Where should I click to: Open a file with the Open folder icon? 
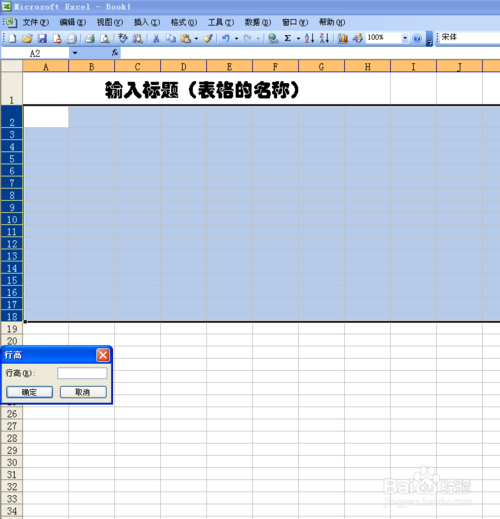tap(27, 39)
